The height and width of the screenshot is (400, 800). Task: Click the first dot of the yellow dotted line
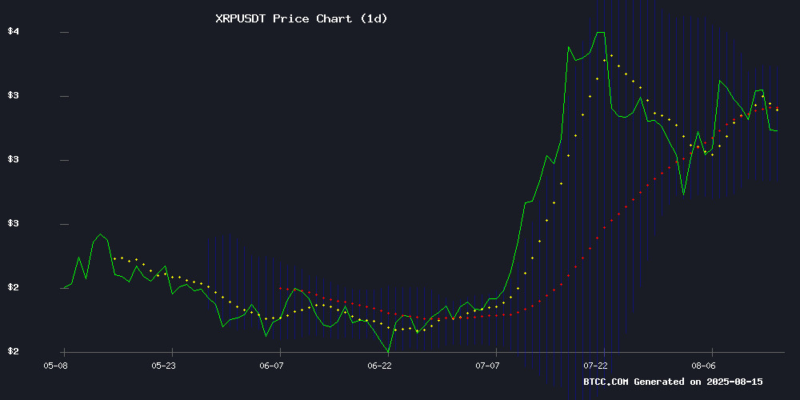point(114,258)
